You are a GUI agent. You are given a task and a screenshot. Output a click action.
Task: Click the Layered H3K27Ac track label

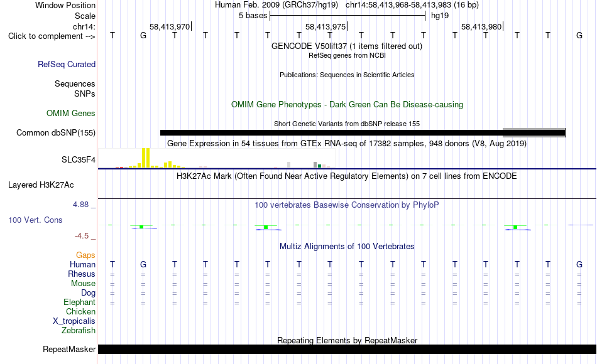(41, 185)
